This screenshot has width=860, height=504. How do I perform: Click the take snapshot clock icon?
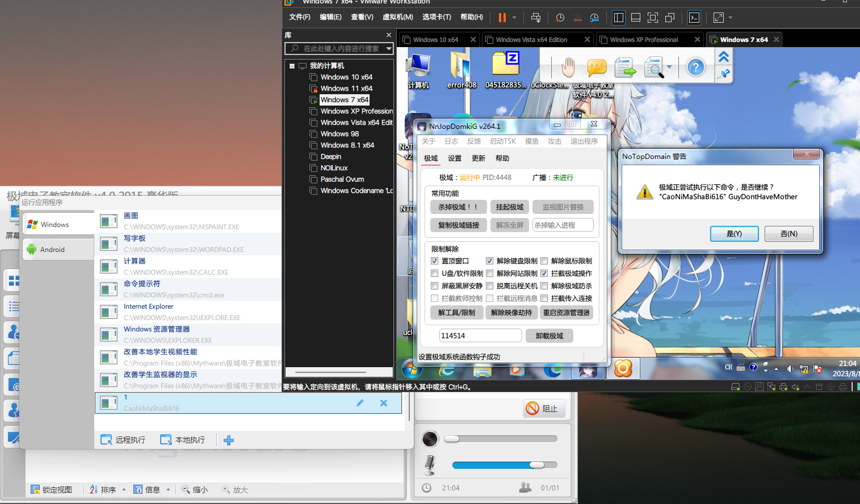coord(560,18)
